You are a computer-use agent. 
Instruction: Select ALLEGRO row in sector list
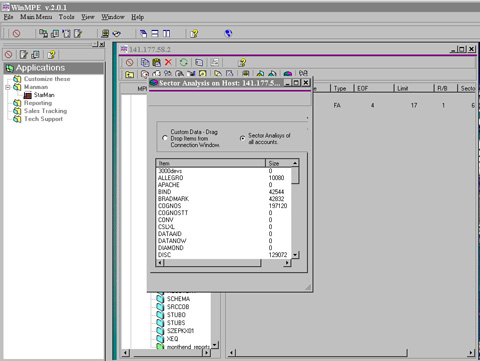point(223,178)
